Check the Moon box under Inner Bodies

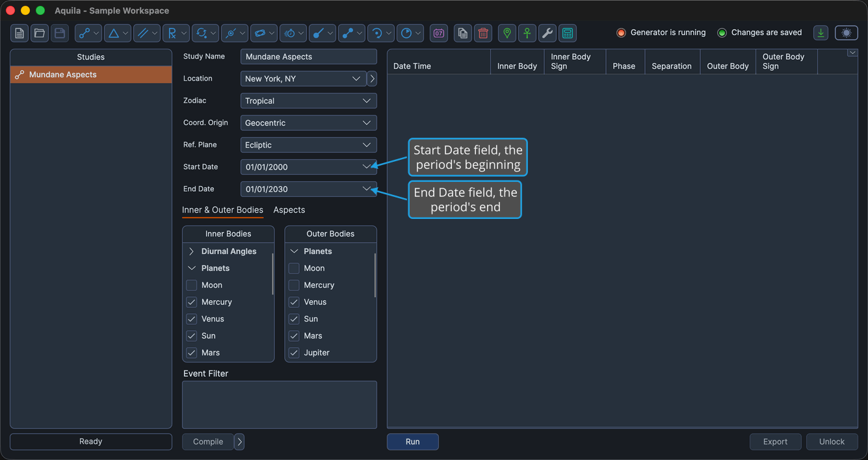pyautogui.click(x=192, y=285)
